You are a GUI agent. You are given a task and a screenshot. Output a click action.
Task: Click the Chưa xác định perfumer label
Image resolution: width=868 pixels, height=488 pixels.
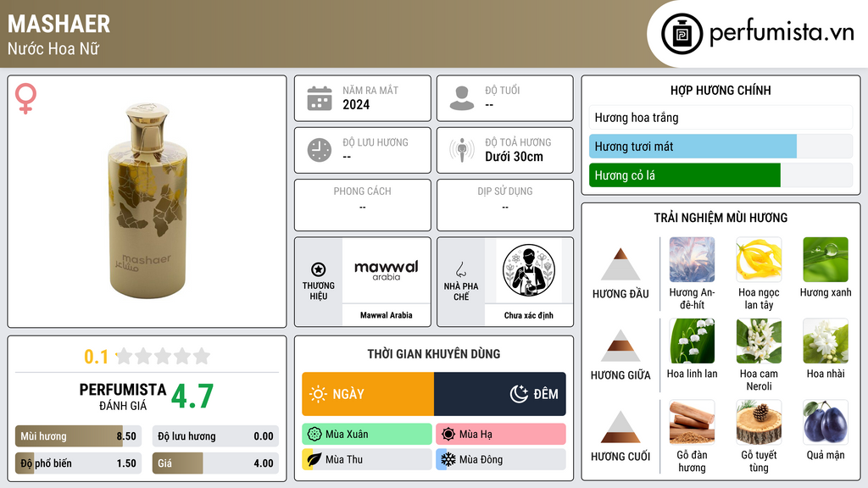tap(529, 315)
